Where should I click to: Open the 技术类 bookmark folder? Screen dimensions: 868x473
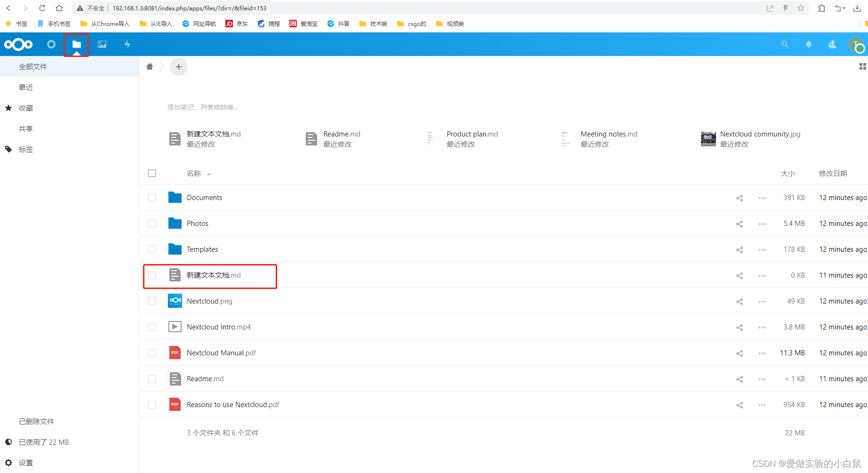(373, 24)
